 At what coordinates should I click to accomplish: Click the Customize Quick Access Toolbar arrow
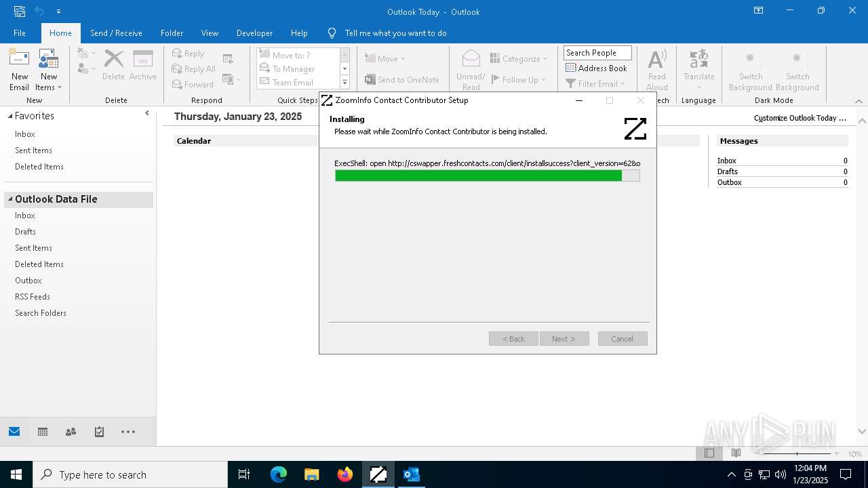tap(59, 12)
